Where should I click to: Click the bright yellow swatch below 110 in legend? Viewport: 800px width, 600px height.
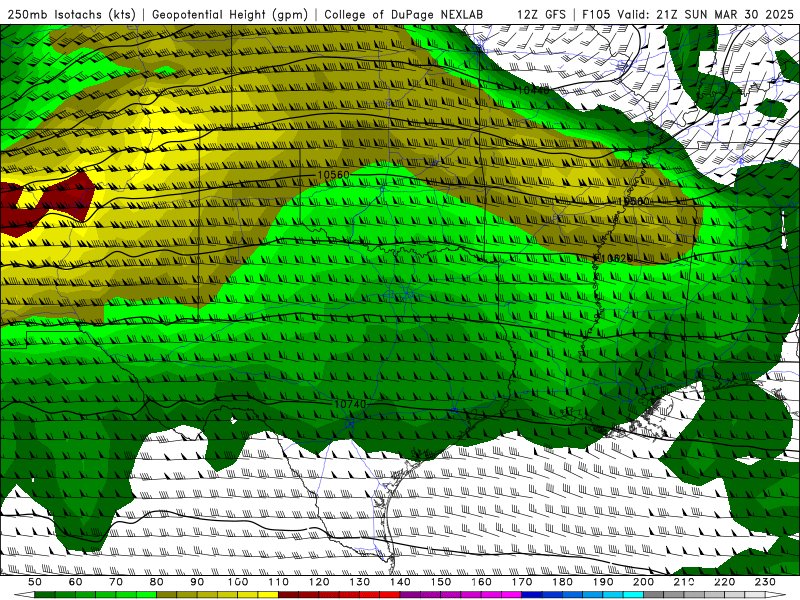click(268, 595)
